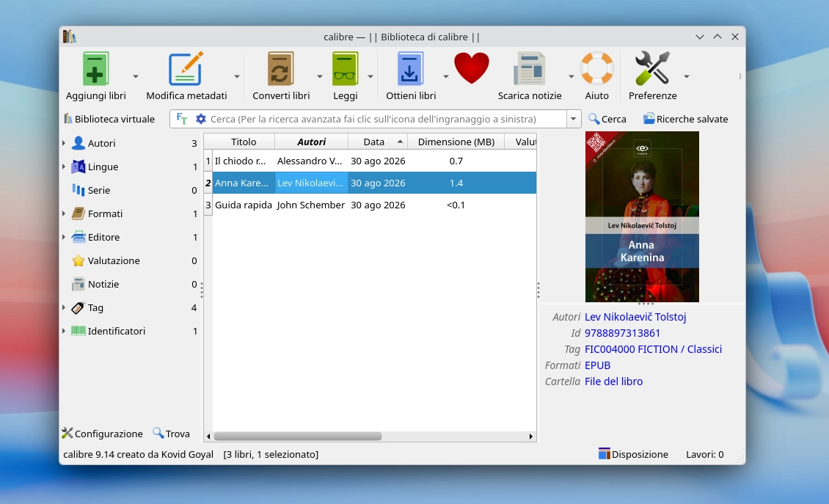Click the Aiuto lifebuoy icon
This screenshot has height=504, width=829.
click(x=597, y=69)
